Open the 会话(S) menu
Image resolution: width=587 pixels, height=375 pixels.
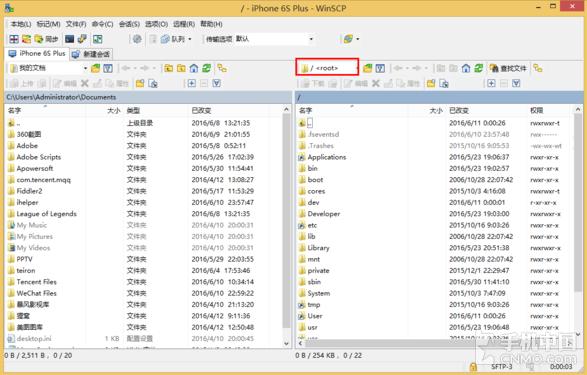click(129, 24)
